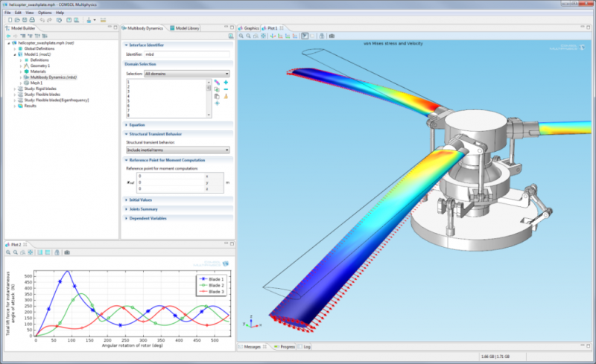Click the Save disk icon
This screenshot has width=596, height=364.
[x=25, y=20]
